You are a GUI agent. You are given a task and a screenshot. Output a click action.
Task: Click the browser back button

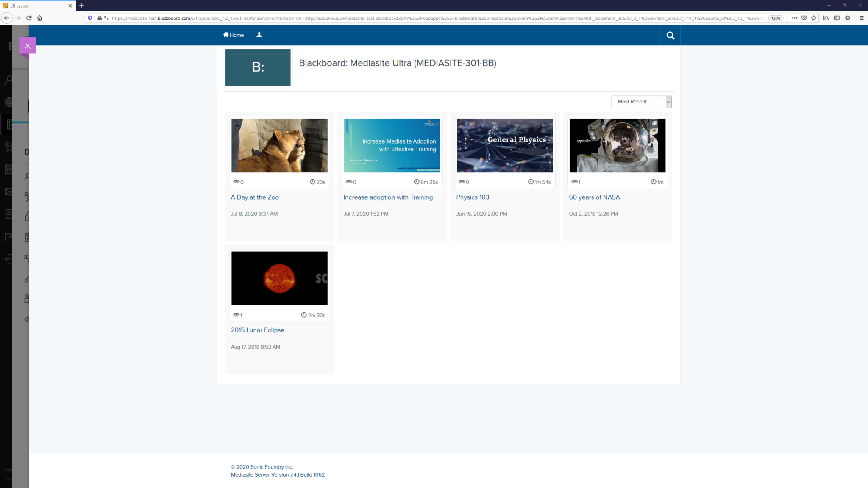[7, 18]
